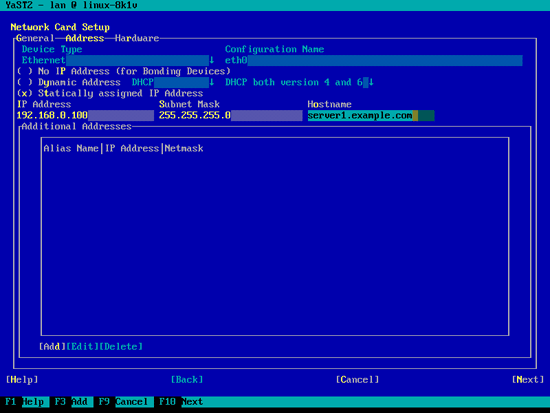
Task: Select Dynamic Address radio option
Action: pos(68,82)
